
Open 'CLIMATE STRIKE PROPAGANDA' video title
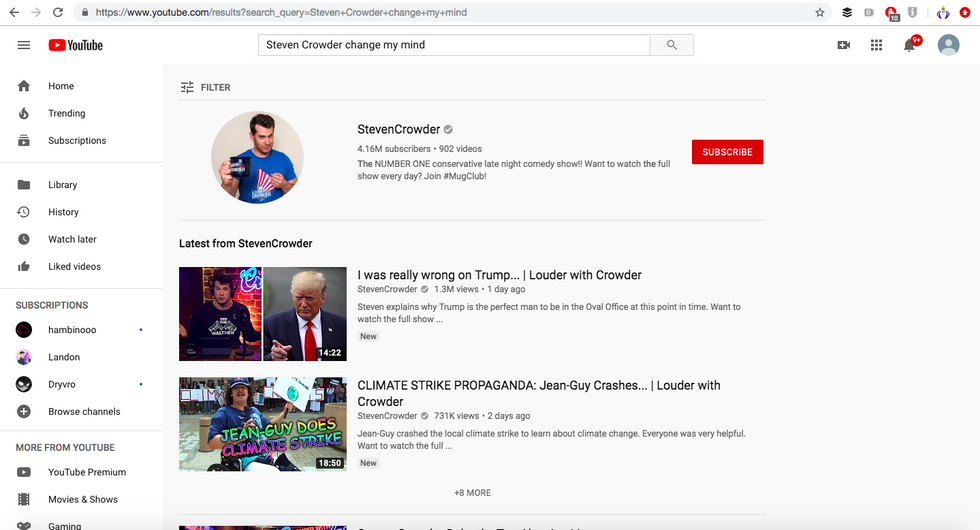click(539, 393)
